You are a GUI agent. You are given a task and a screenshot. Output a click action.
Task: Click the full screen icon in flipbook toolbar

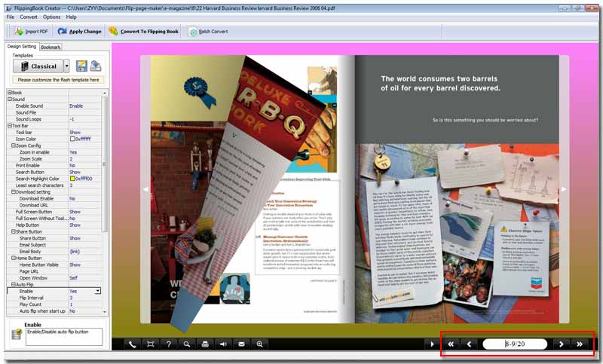coord(150,344)
